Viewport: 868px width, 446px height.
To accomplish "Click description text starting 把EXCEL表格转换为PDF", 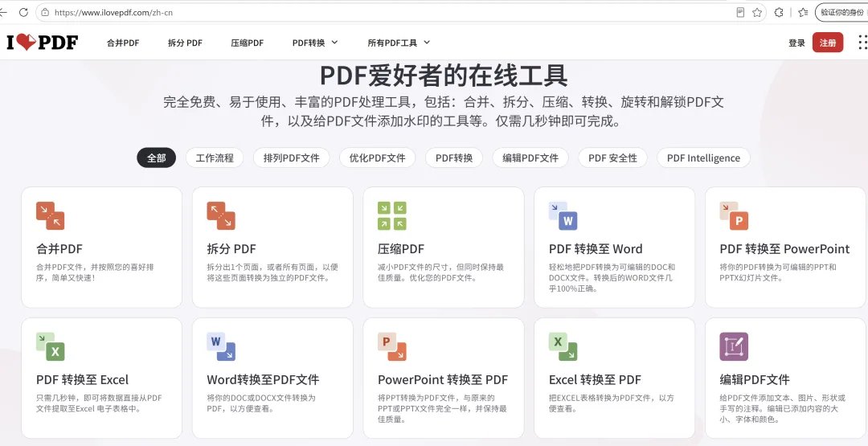I will tap(611, 403).
